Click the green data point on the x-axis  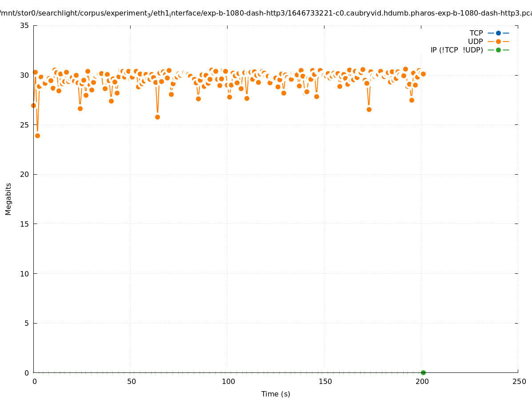(x=423, y=372)
